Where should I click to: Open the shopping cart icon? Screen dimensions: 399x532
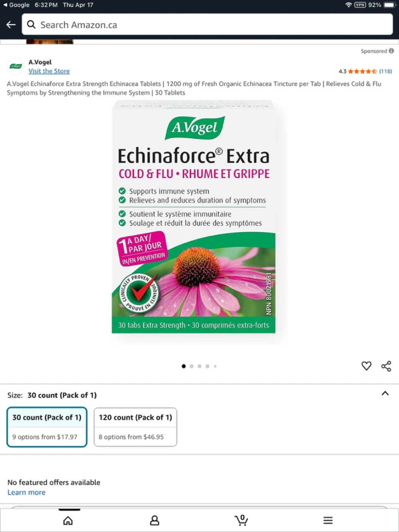[x=241, y=520]
